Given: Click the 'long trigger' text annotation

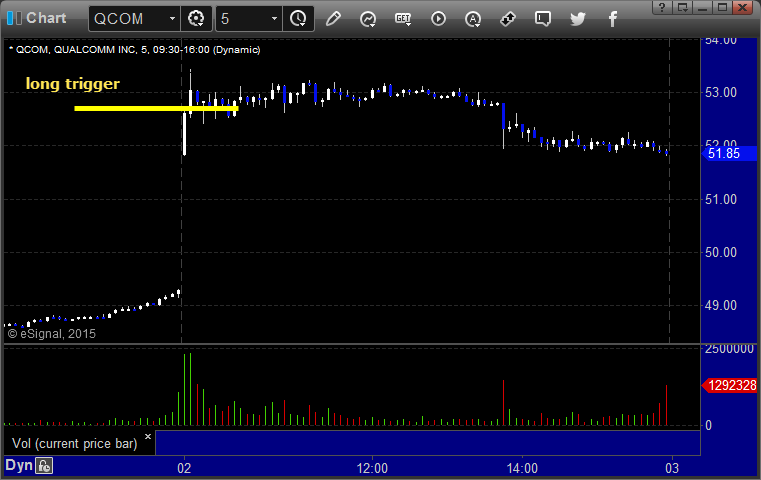Looking at the screenshot, I should click(72, 84).
